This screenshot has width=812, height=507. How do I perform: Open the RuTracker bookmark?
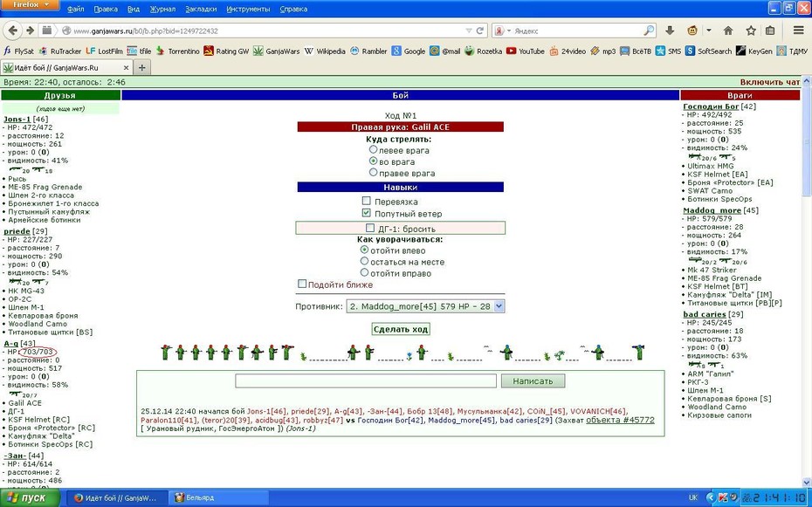click(60, 51)
